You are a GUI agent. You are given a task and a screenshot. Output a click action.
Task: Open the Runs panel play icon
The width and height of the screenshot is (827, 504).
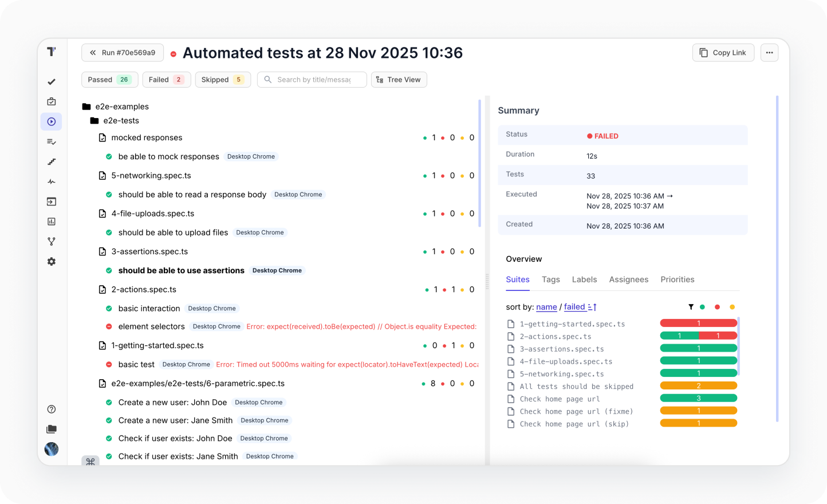[52, 121]
